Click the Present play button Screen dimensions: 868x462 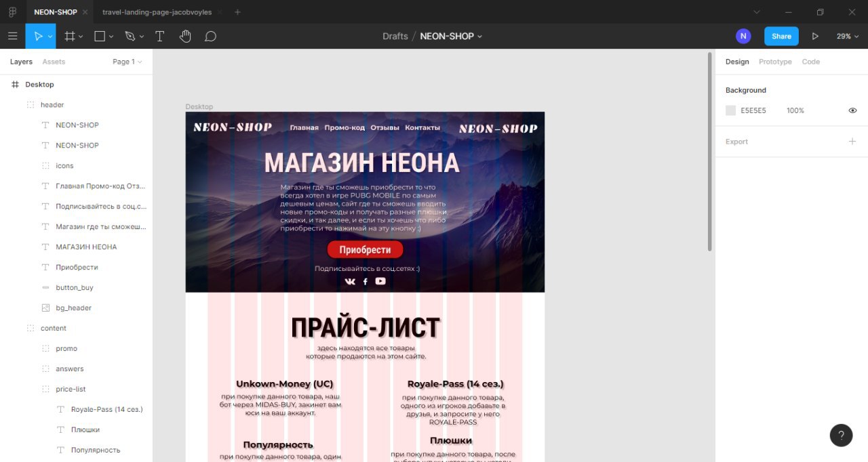[815, 36]
